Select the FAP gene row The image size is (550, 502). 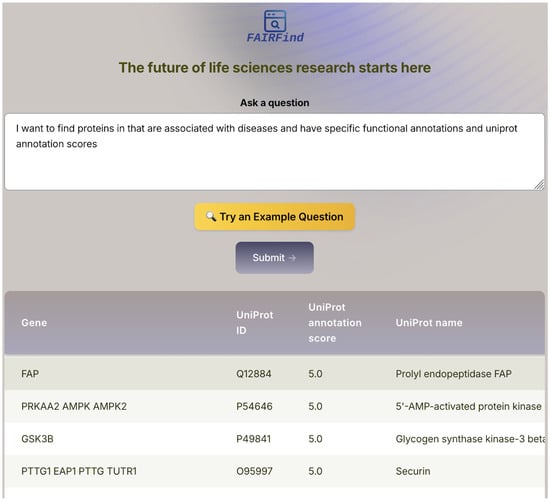275,374
